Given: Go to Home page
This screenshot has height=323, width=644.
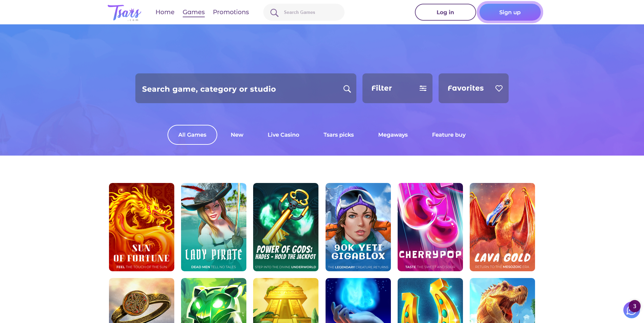Looking at the screenshot, I should click(165, 12).
